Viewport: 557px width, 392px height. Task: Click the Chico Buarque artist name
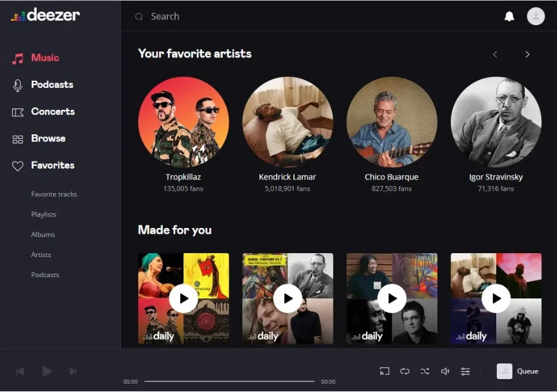pyautogui.click(x=392, y=177)
